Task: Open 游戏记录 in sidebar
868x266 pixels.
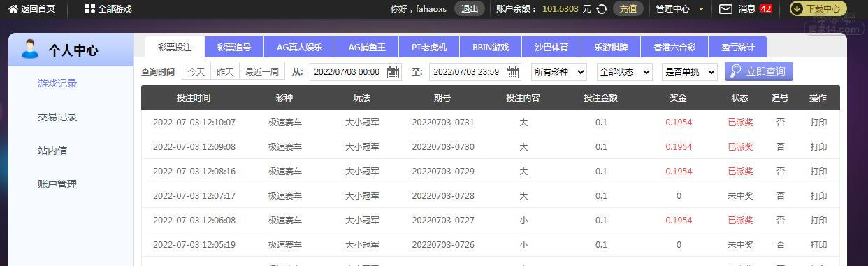Action: point(57,83)
